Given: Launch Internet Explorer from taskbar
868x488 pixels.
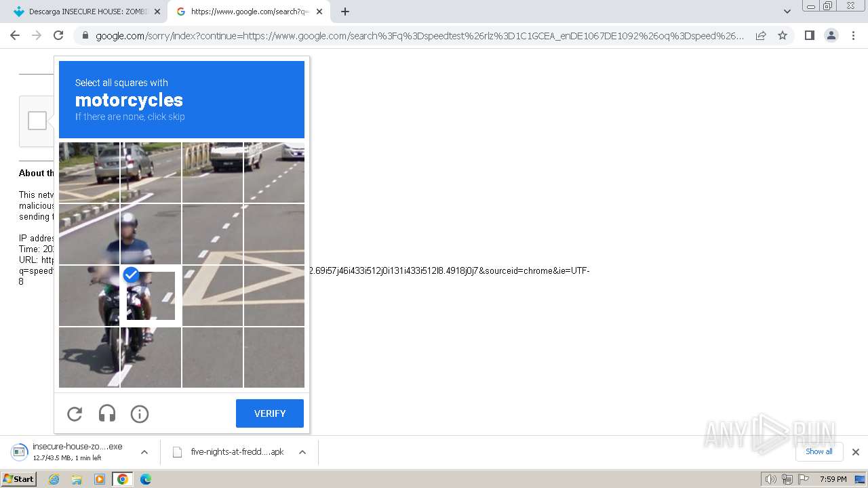Looking at the screenshot, I should click(54, 479).
